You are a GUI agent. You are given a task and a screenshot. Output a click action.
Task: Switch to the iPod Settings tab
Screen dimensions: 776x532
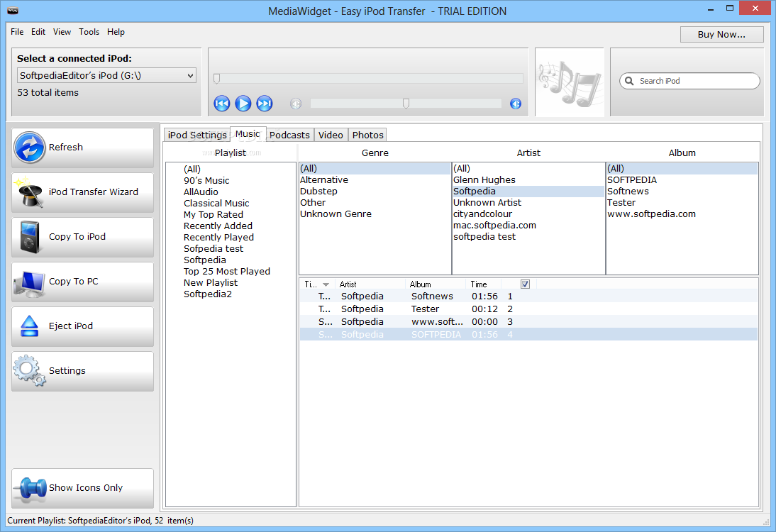click(197, 135)
